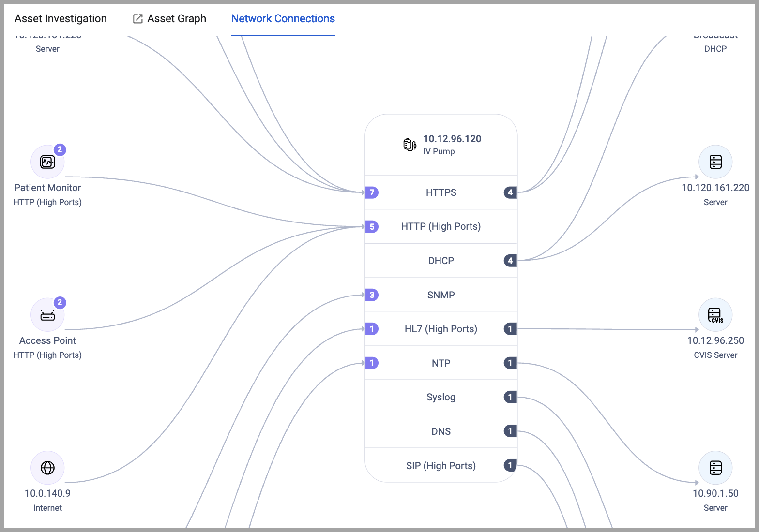The width and height of the screenshot is (759, 532).
Task: Click the inbound 1 badge on NTP
Action: tap(372, 363)
